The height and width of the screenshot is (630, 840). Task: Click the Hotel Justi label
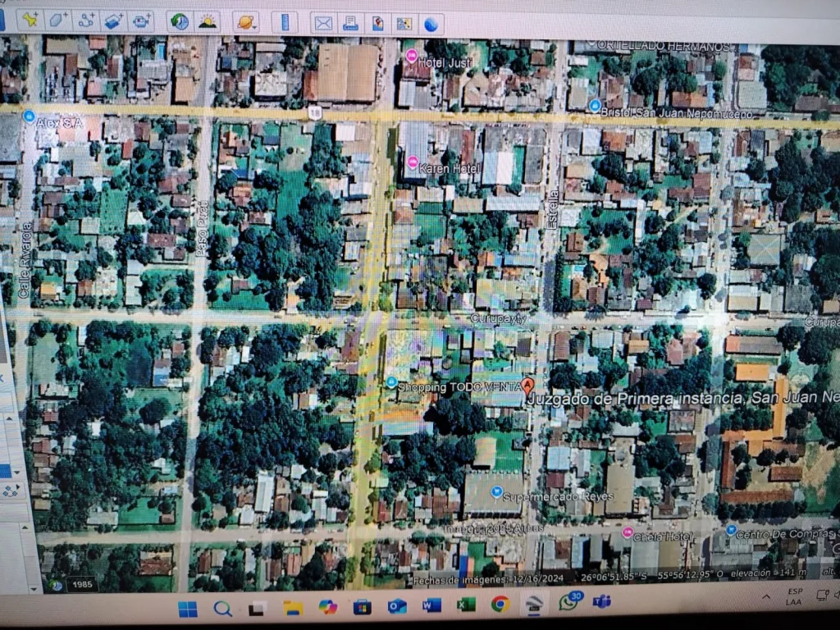[x=445, y=62]
